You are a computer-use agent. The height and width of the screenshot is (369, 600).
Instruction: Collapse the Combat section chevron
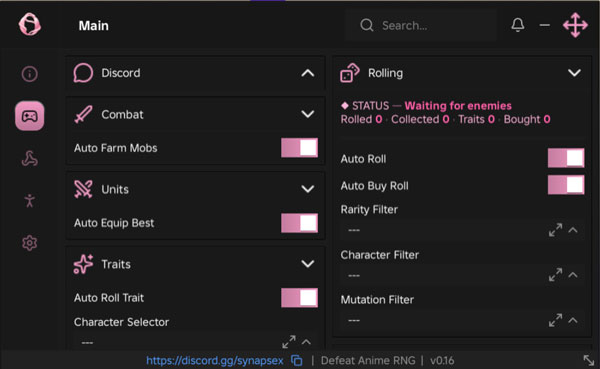308,114
